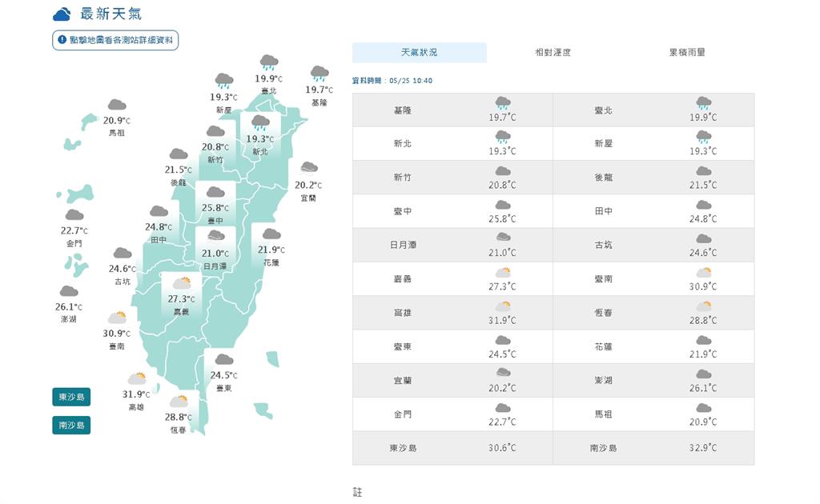Select 後龍 in the weather table
The image size is (820, 504).
pos(603,178)
